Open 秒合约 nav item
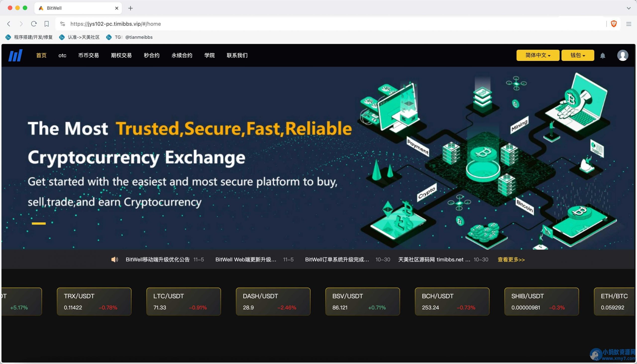This screenshot has width=637, height=364. [152, 55]
